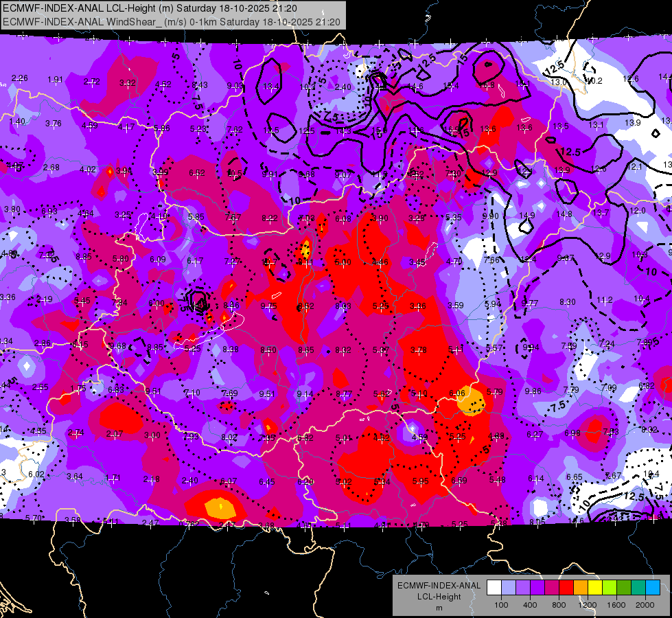Click the grid value 6.98

click(x=573, y=433)
